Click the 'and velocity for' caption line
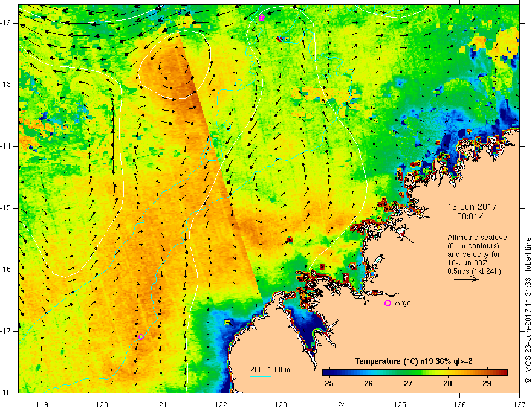 (473, 254)
